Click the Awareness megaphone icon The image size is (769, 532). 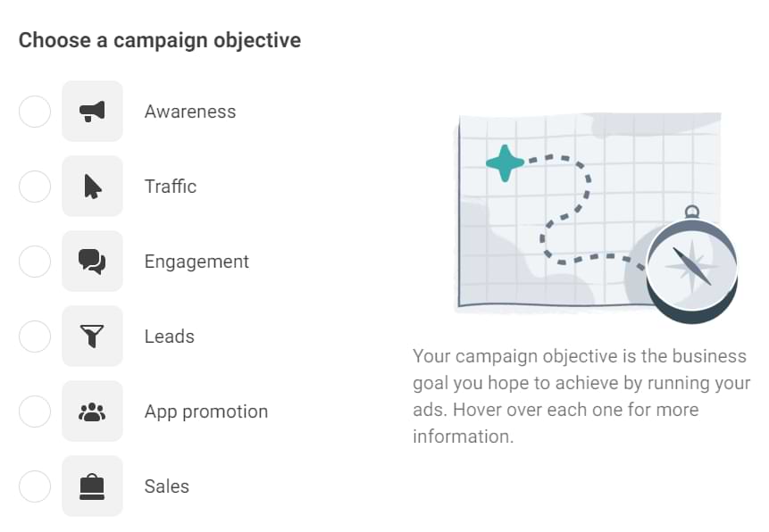click(x=92, y=112)
